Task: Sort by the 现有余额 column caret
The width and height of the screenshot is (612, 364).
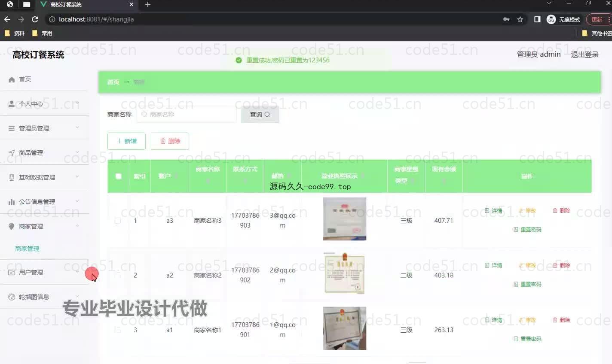Action: click(x=444, y=181)
